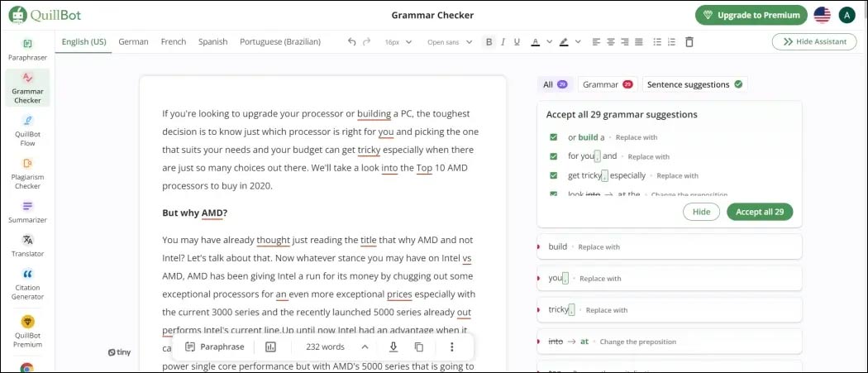The width and height of the screenshot is (868, 373).
Task: Expand the "tricky," suggestion card
Action: [x=670, y=310]
